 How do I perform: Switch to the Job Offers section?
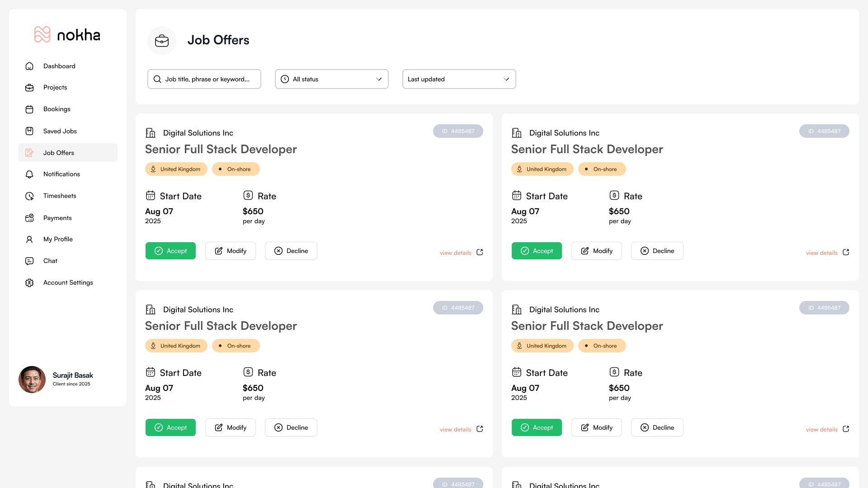pyautogui.click(x=58, y=153)
